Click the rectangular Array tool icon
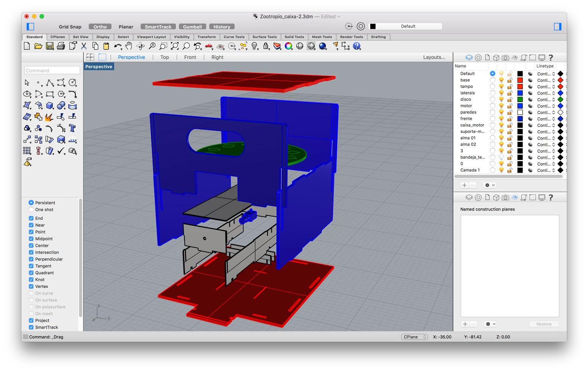588x372 pixels. pyautogui.click(x=27, y=151)
